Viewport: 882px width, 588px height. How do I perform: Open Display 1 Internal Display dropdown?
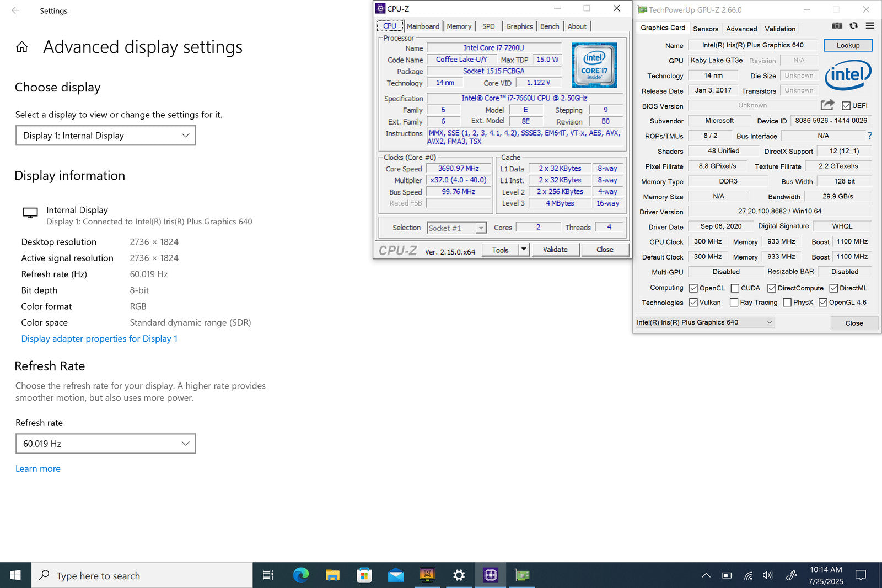click(105, 136)
